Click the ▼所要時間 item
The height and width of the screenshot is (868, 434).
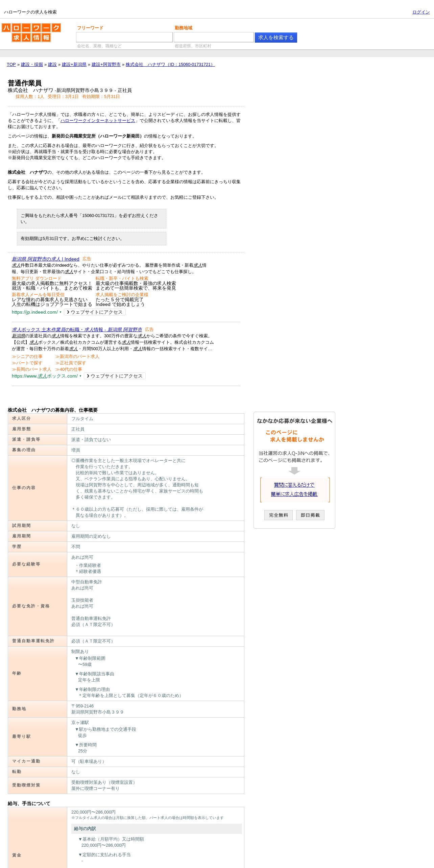coord(86,745)
